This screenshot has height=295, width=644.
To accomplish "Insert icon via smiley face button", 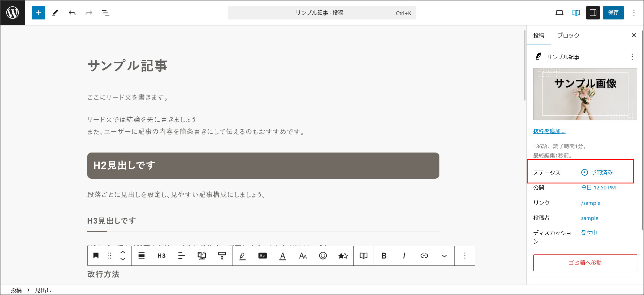I will [x=323, y=256].
